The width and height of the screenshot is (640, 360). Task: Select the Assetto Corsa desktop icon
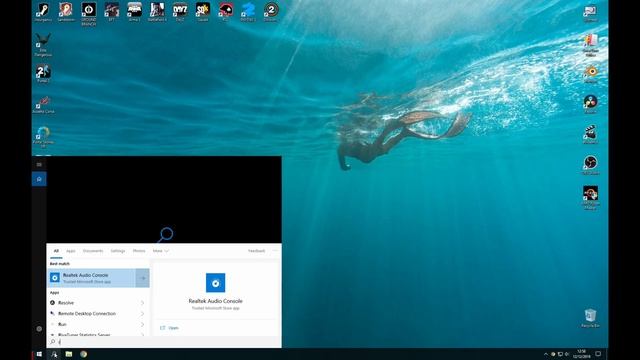[x=43, y=104]
